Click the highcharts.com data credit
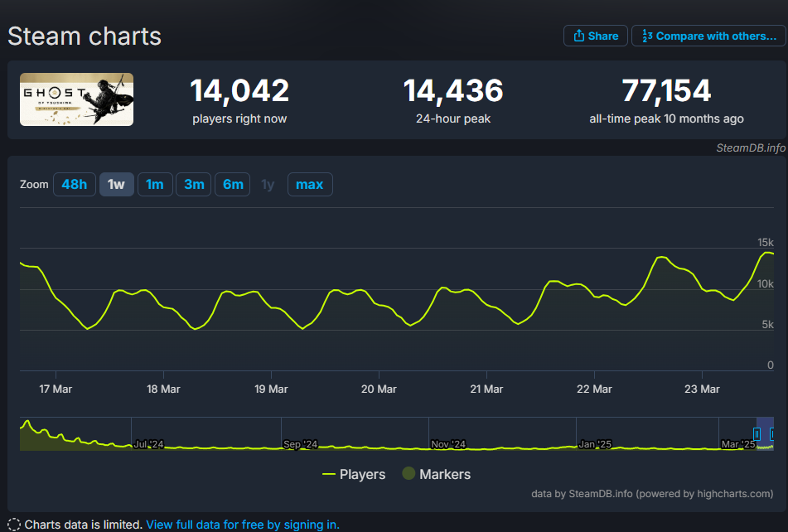 coord(652,494)
